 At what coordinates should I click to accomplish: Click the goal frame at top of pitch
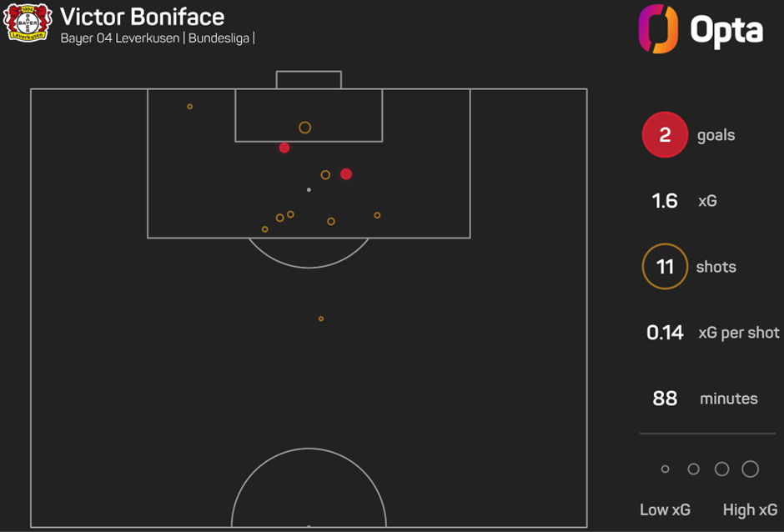pos(309,80)
